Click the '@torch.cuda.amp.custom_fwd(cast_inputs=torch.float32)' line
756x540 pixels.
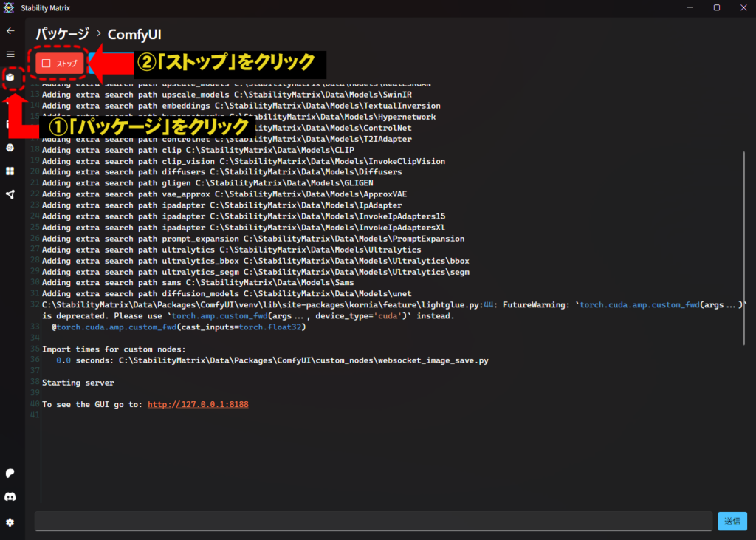179,327
